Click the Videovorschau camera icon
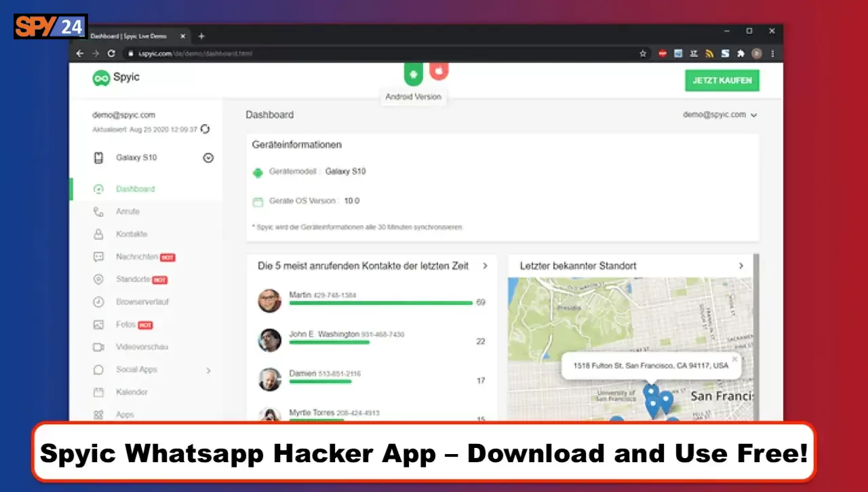 click(x=98, y=347)
